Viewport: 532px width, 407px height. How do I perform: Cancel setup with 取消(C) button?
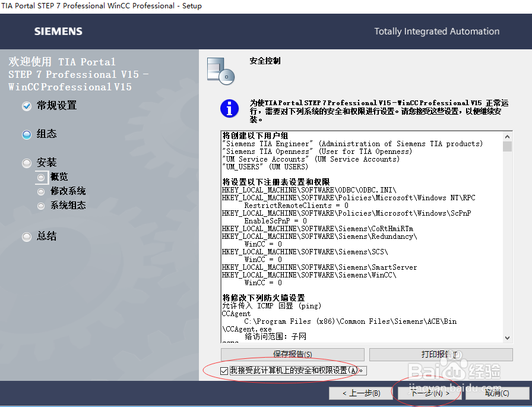point(497,393)
